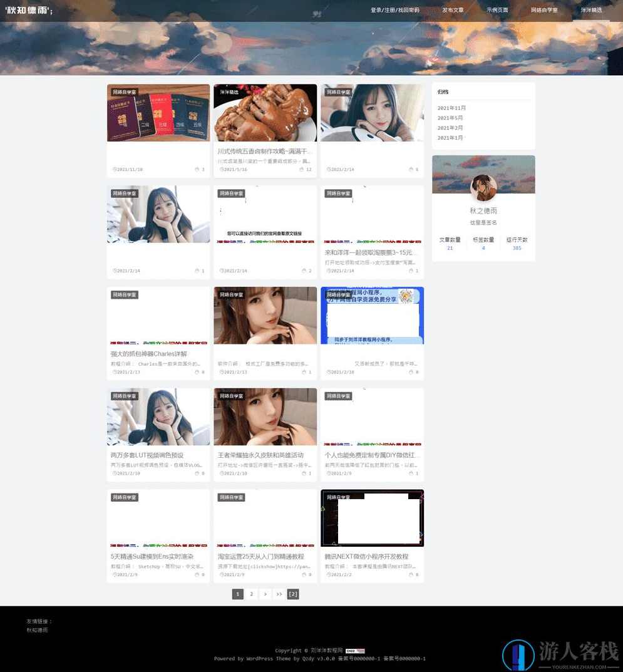Image resolution: width=623 pixels, height=672 pixels.
Task: Click the '秋知德雨' site logo
Action: click(x=29, y=11)
